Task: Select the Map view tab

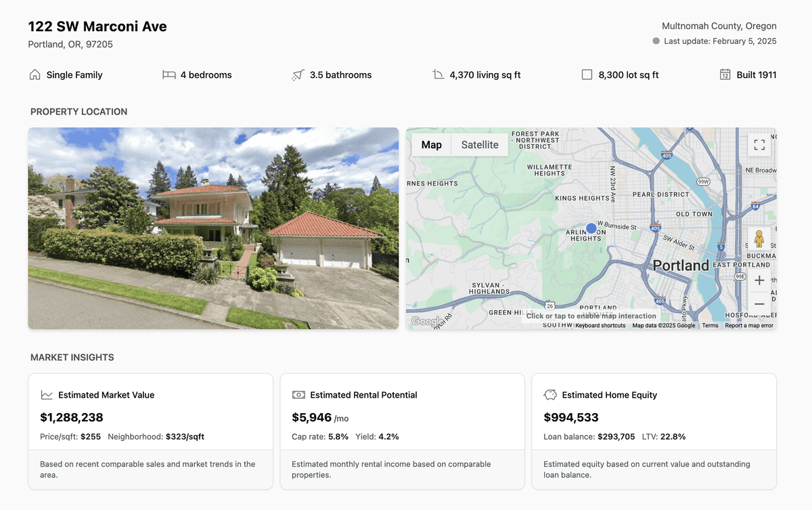Action: [431, 145]
